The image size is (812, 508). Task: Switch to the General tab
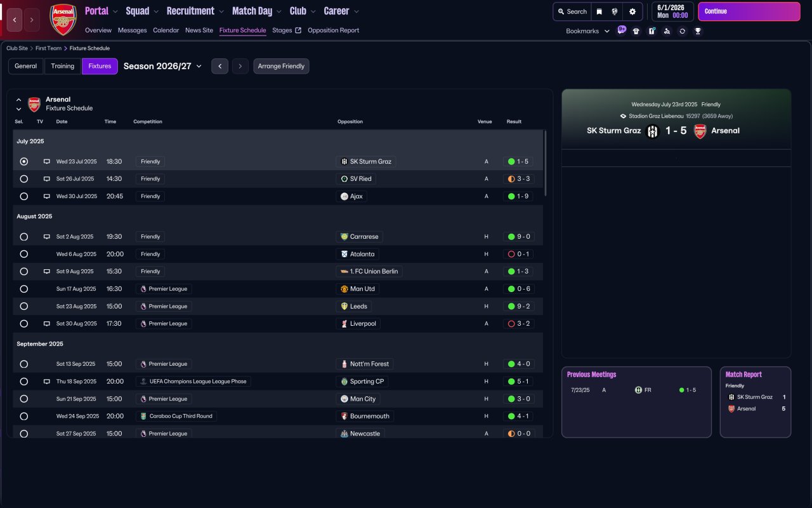(x=26, y=66)
